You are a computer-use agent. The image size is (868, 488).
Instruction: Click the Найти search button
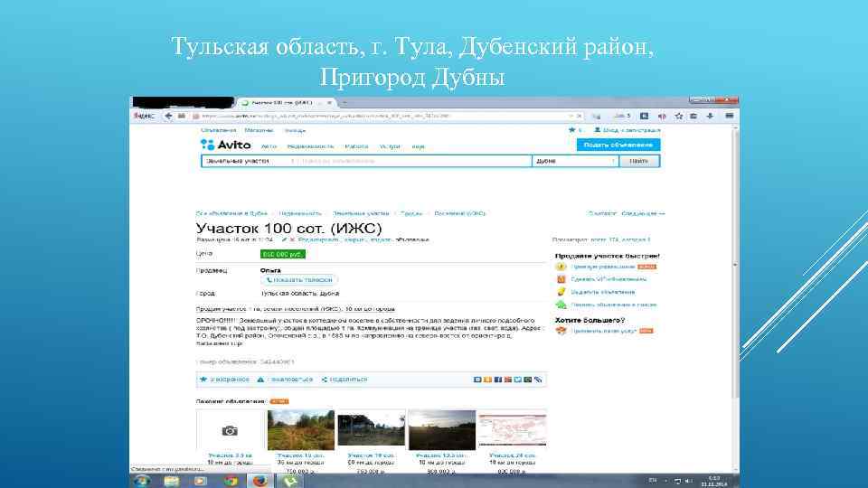[x=639, y=161]
